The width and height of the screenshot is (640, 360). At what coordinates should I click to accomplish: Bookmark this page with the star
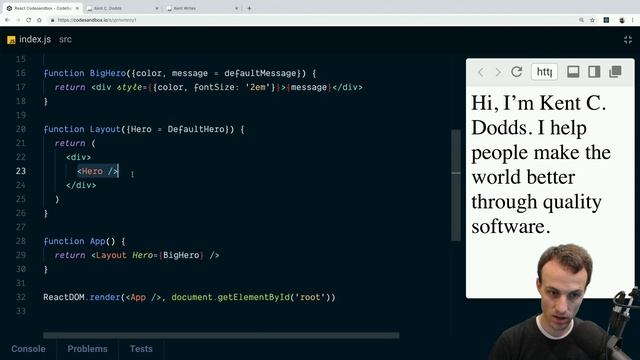(592, 20)
